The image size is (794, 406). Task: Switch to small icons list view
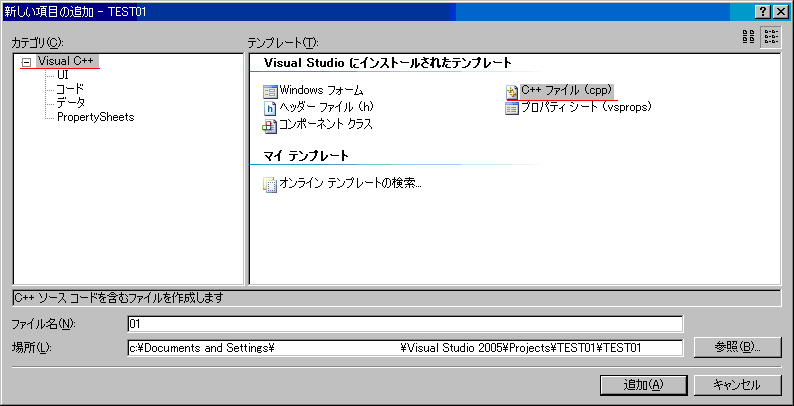pos(771,37)
